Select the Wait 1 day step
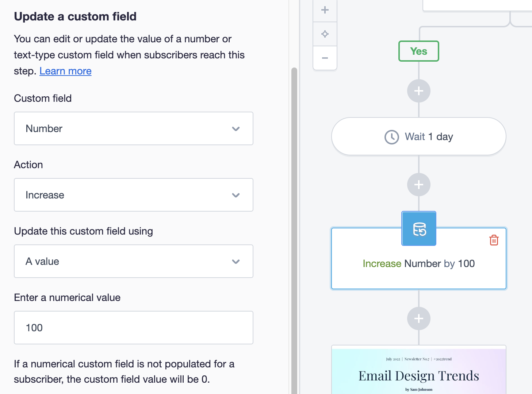The width and height of the screenshot is (532, 394). pos(418,136)
